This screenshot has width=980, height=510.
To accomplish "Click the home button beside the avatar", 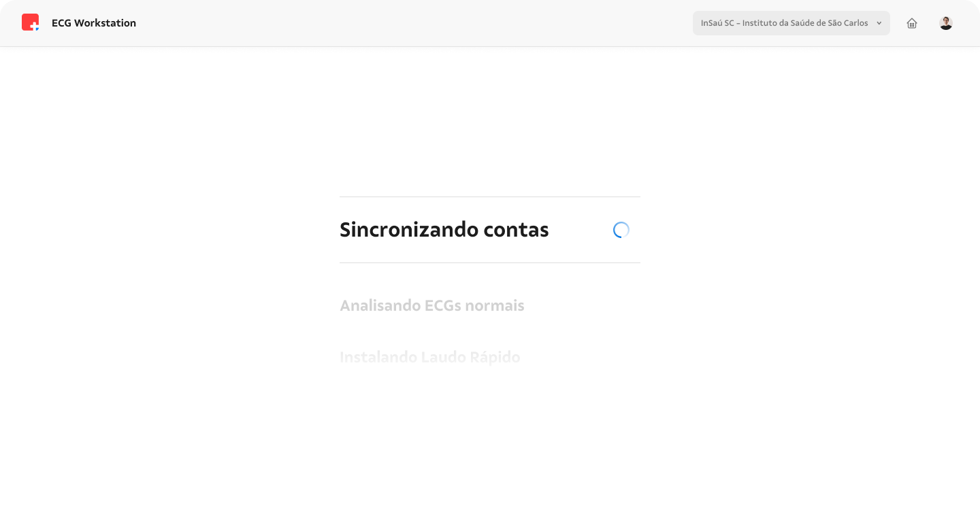I will click(x=912, y=22).
